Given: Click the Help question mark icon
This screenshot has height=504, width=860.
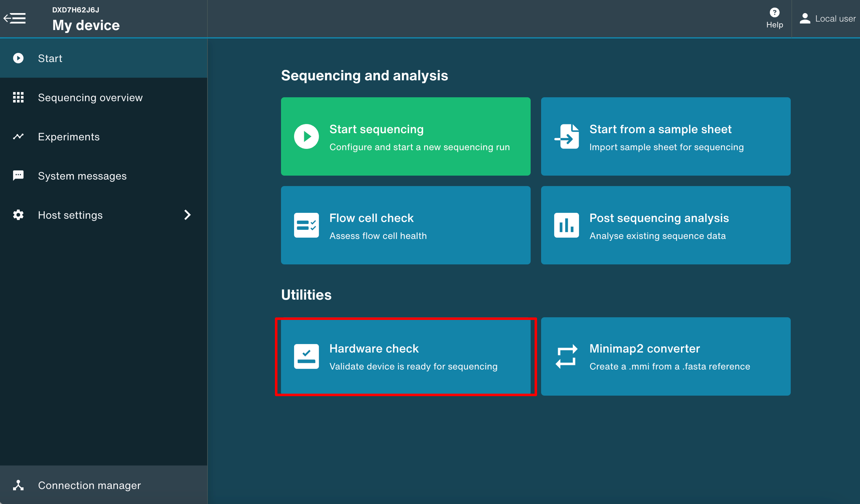Looking at the screenshot, I should point(774,13).
